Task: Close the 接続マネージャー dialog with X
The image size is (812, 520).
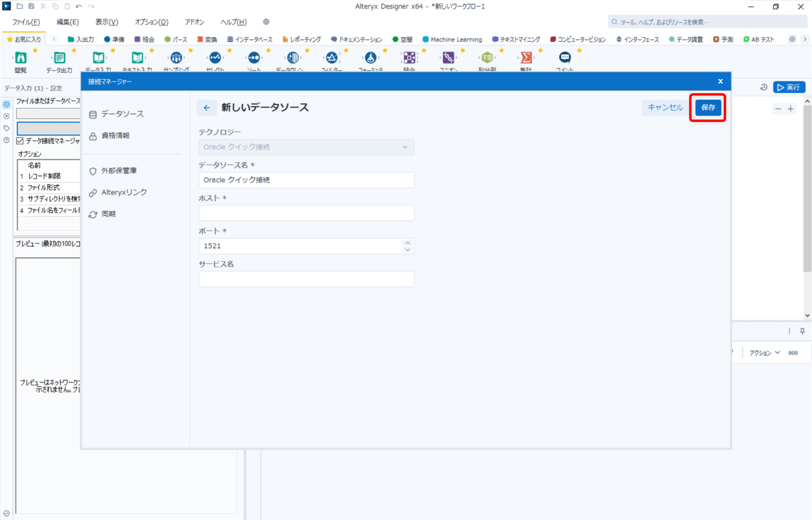Action: pos(720,81)
